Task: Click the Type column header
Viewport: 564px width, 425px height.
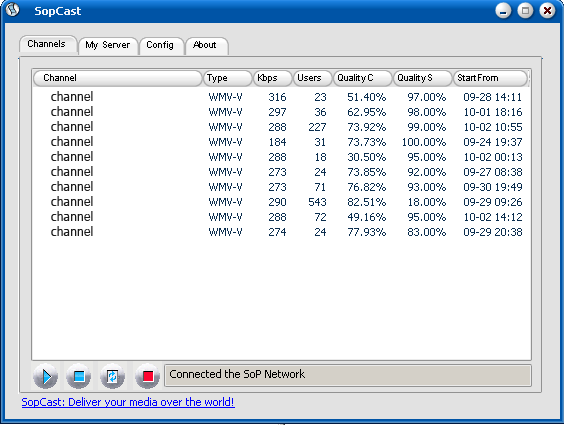Action: click(228, 78)
